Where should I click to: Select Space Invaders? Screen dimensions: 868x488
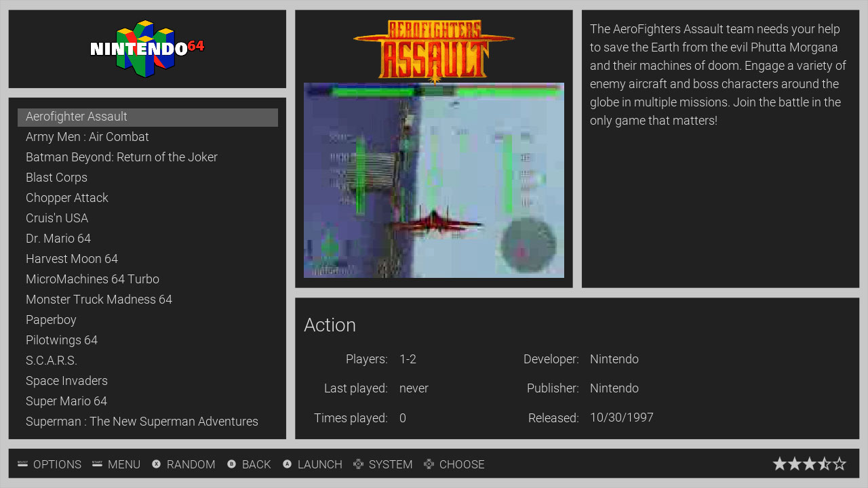(x=148, y=381)
